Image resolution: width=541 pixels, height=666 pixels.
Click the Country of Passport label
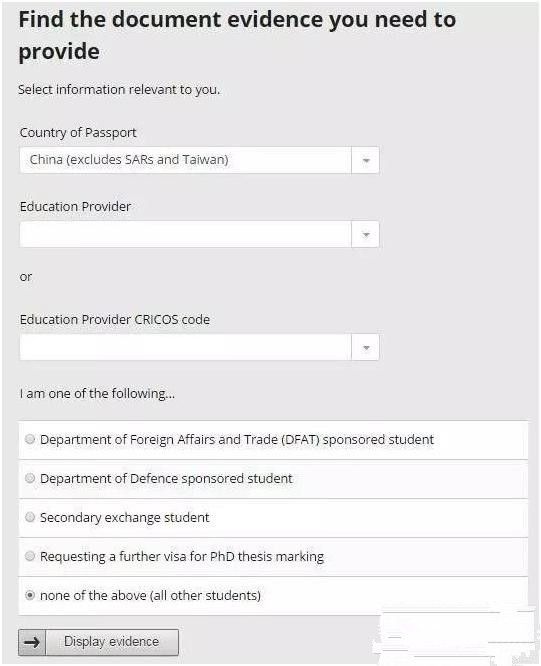[x=78, y=133]
